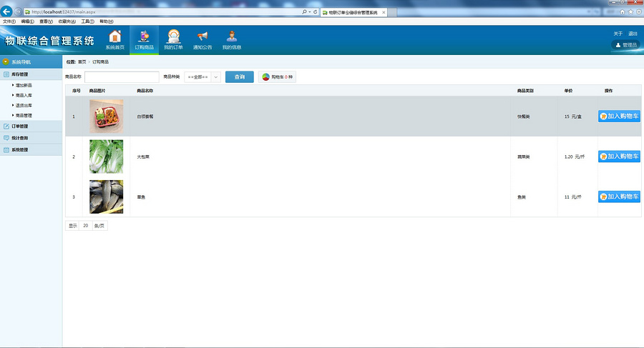Click the 管理员 user icon
The width and height of the screenshot is (644, 348).
click(x=618, y=45)
